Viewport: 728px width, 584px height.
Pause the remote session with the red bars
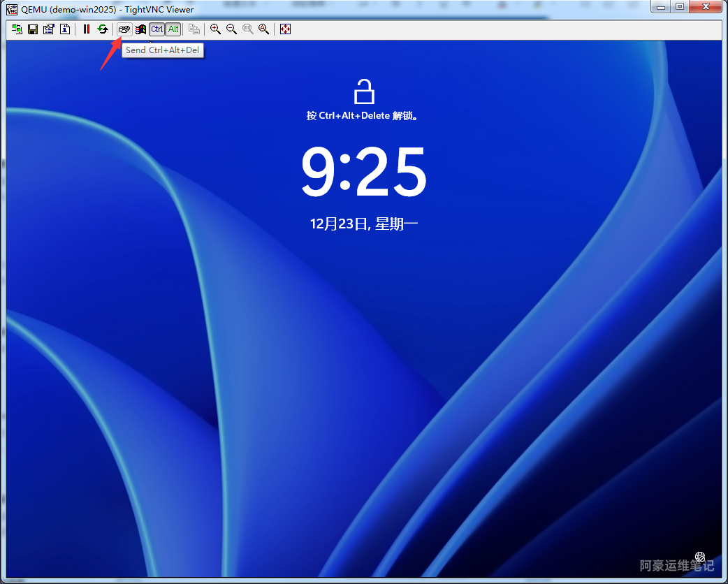point(87,29)
